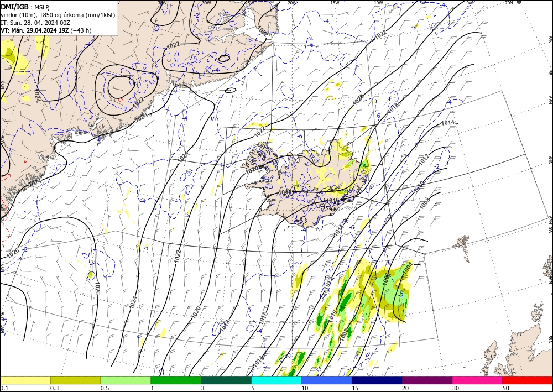553x392 pixels.
Task: Click the "1006" isobar label
Action: (386, 279)
